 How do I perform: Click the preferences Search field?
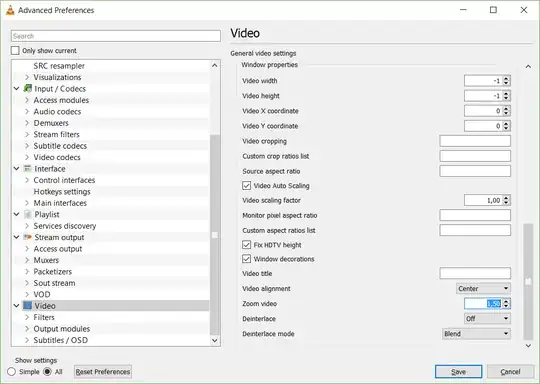[x=116, y=36]
